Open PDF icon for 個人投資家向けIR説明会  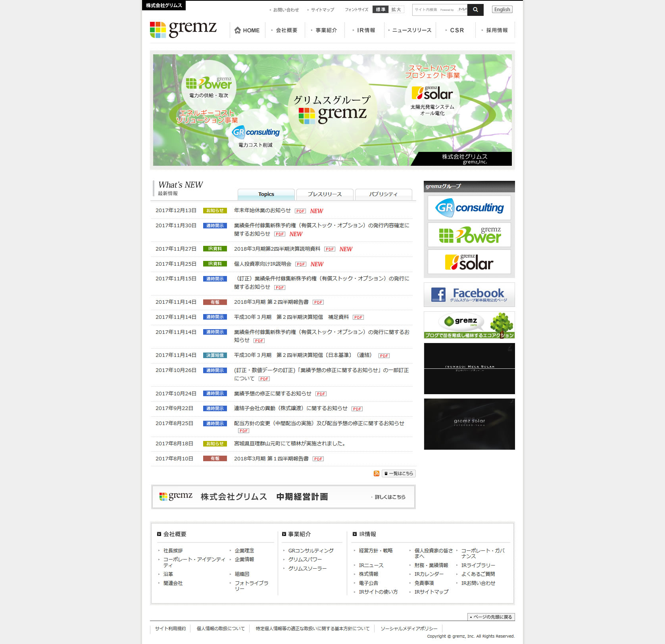[301, 264]
